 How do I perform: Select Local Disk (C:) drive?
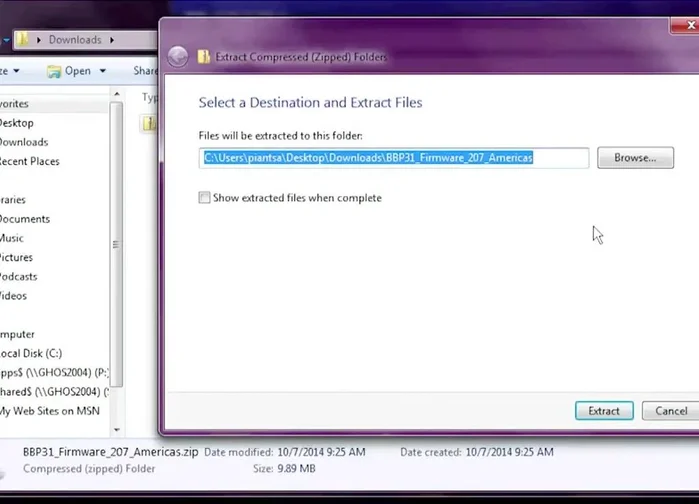click(x=31, y=353)
